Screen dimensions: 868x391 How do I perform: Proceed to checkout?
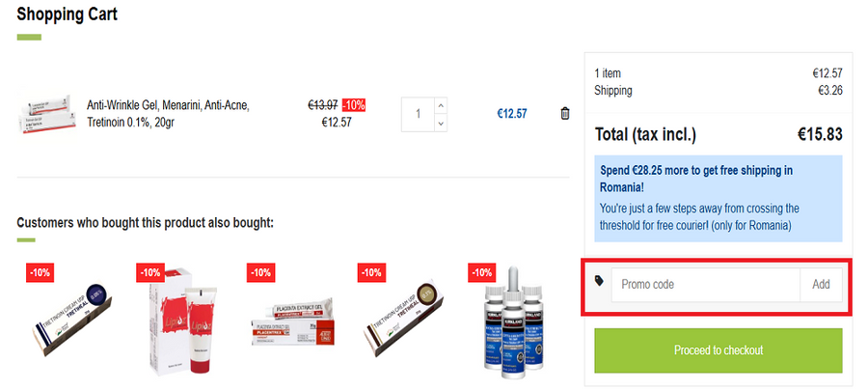(x=718, y=349)
